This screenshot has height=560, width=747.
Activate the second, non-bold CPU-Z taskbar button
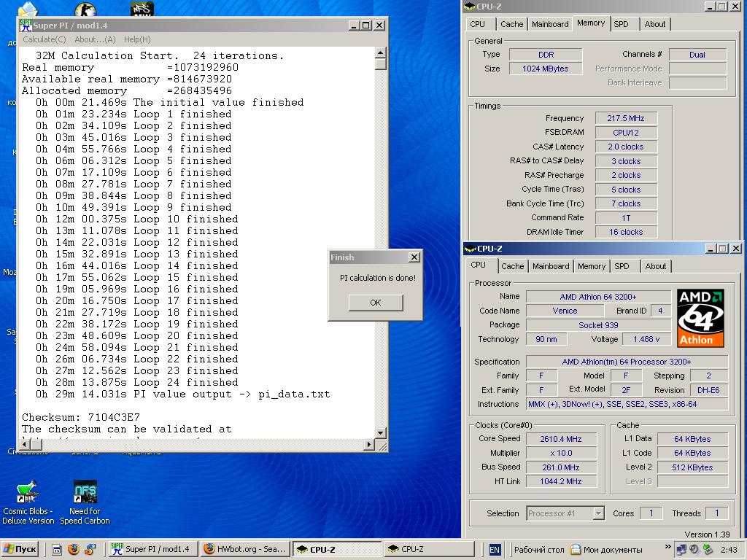[x=428, y=549]
